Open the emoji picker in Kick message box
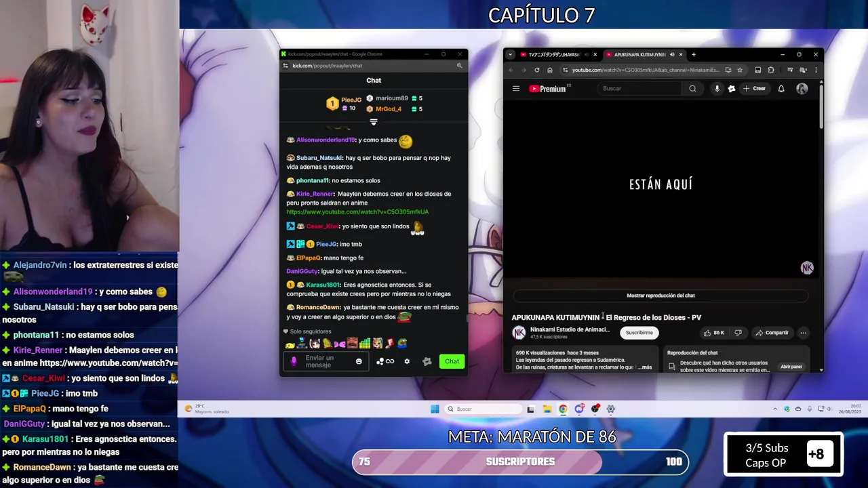 point(359,361)
